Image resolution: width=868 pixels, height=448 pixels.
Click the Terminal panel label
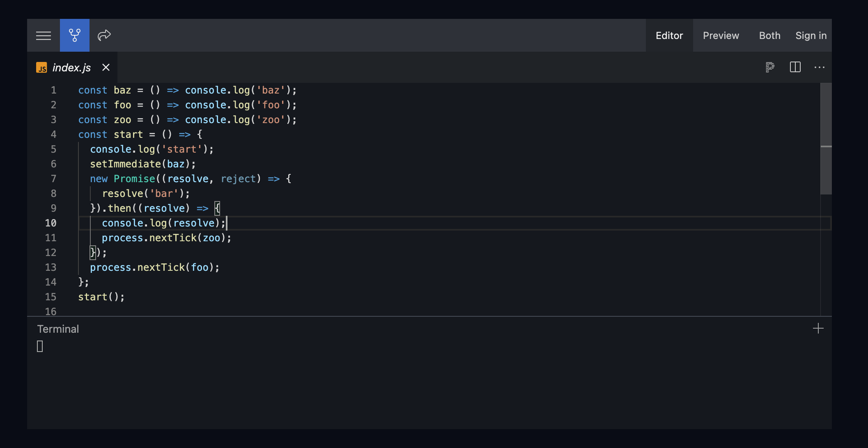click(58, 328)
